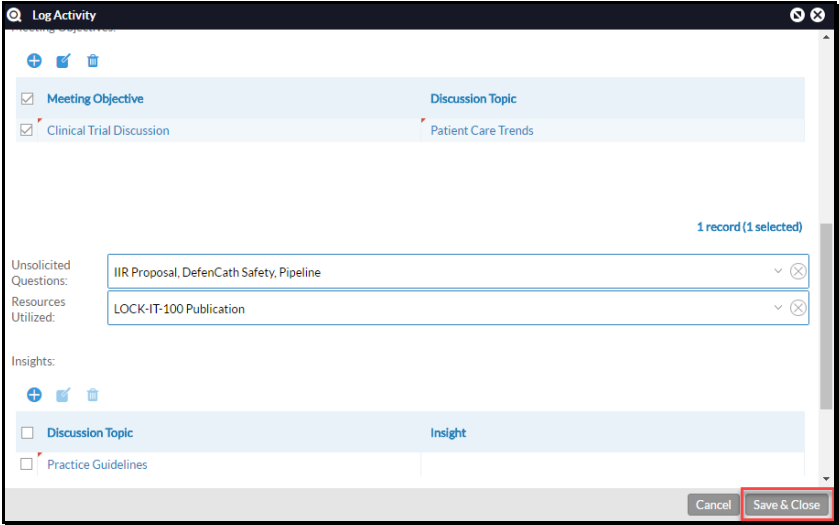
Task: Click the vertical scrollbar thumb
Action: click(x=826, y=316)
